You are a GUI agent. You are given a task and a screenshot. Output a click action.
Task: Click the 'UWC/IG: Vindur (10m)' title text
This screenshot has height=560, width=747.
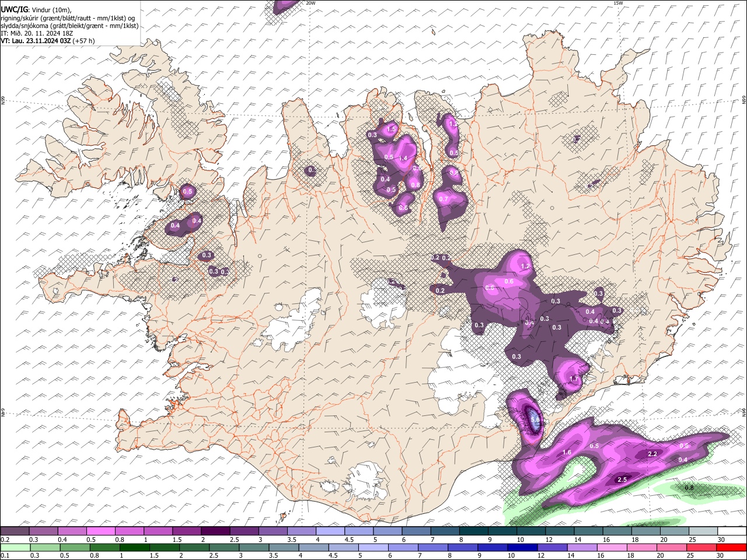click(x=36, y=9)
